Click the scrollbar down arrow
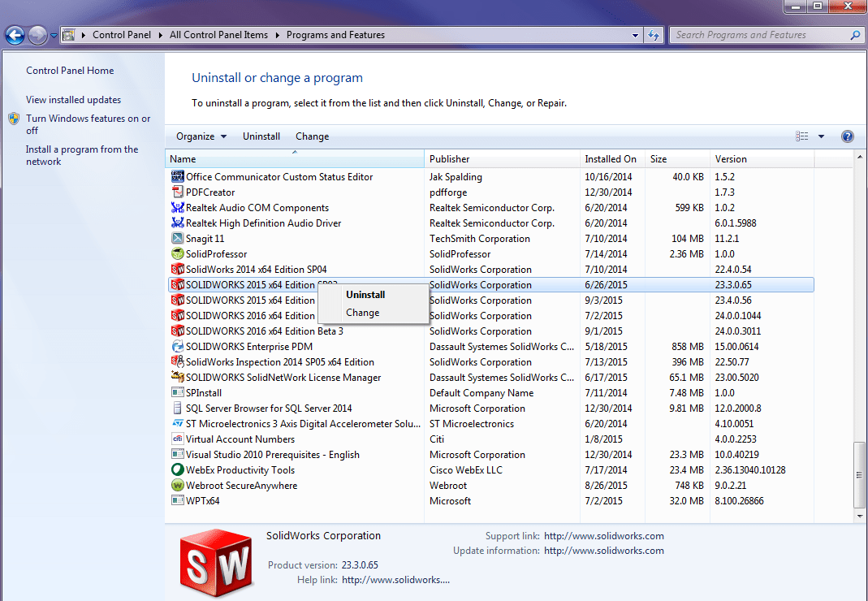 pyautogui.click(x=859, y=516)
